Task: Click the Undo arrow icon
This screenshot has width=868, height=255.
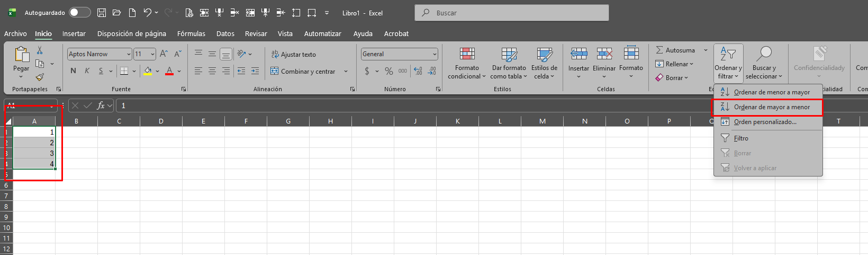Action: (x=148, y=13)
